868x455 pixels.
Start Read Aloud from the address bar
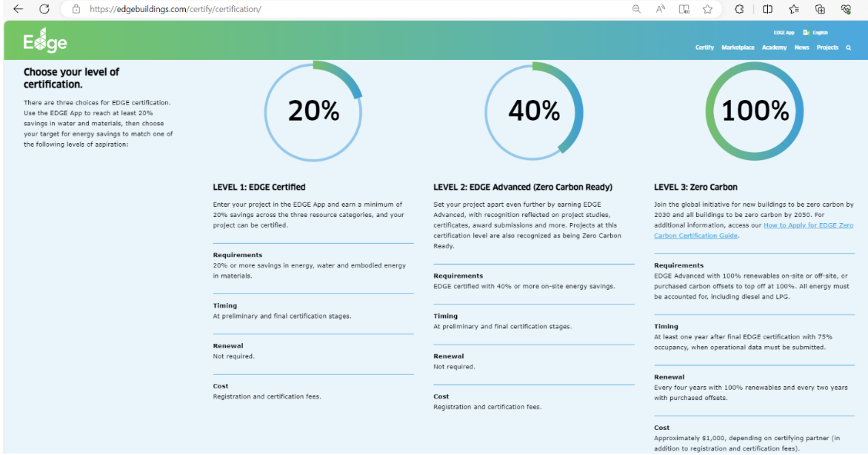[660, 9]
